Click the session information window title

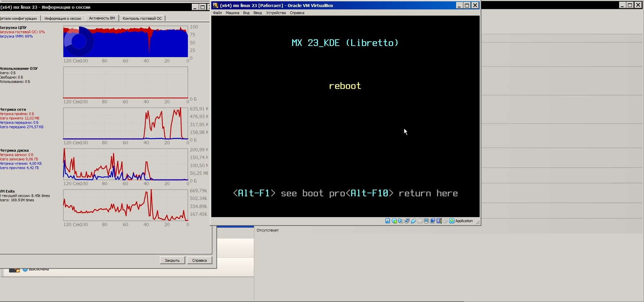[x=45, y=7]
